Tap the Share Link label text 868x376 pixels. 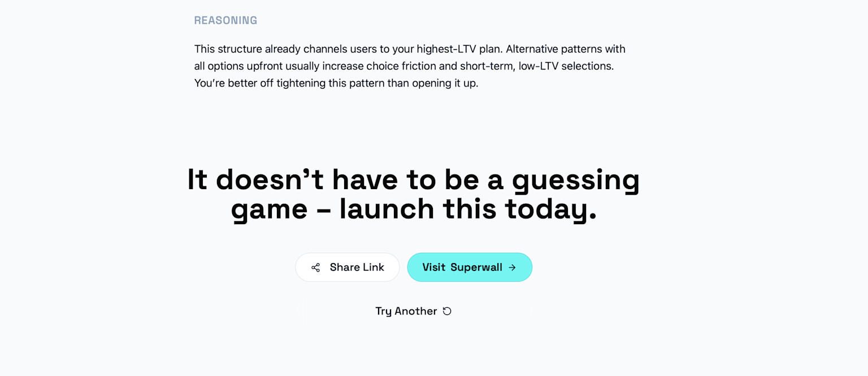(x=357, y=267)
